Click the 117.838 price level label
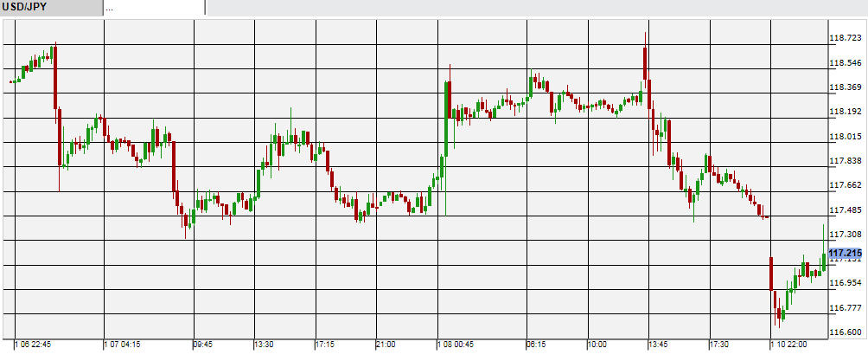 point(845,161)
